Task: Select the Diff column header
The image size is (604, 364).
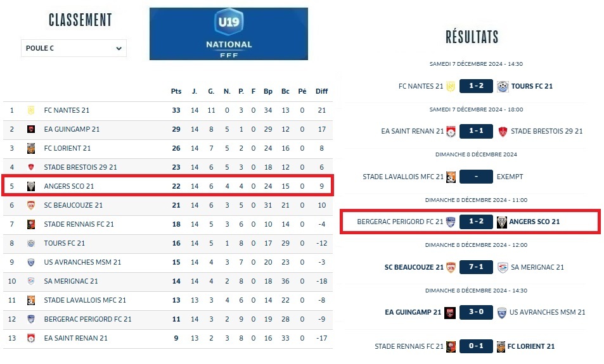Action: tap(322, 91)
